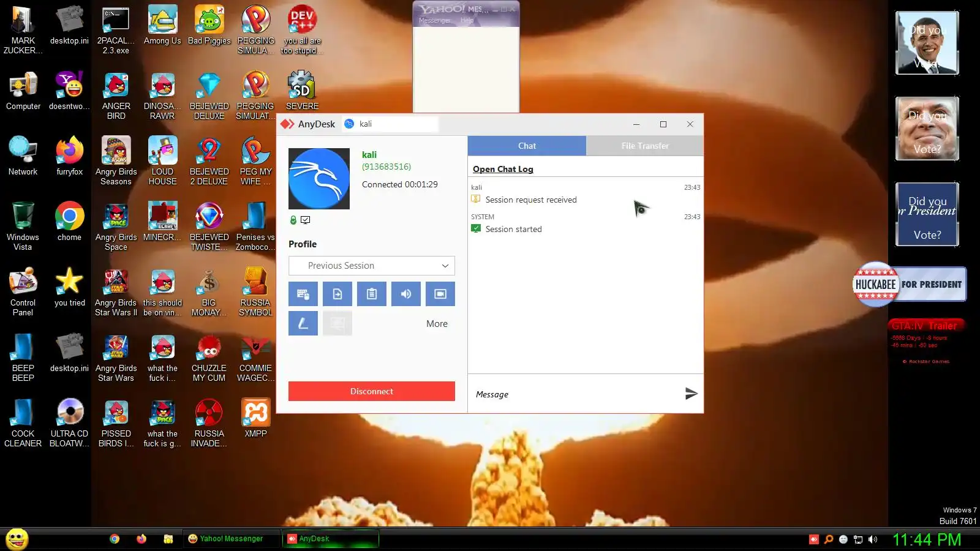Screen dimensions: 980x551
Task: Switch to the File Transfer tab
Action: click(645, 146)
